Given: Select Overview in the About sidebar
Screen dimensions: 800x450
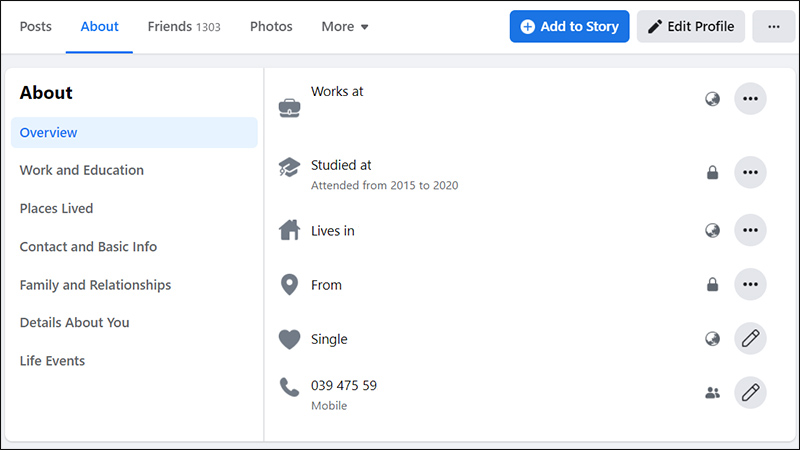Looking at the screenshot, I should (134, 133).
